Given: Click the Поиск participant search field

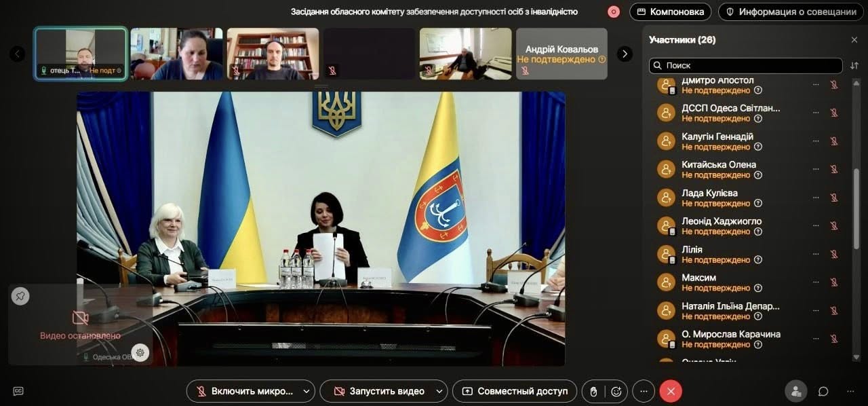Looking at the screenshot, I should pyautogui.click(x=746, y=66).
